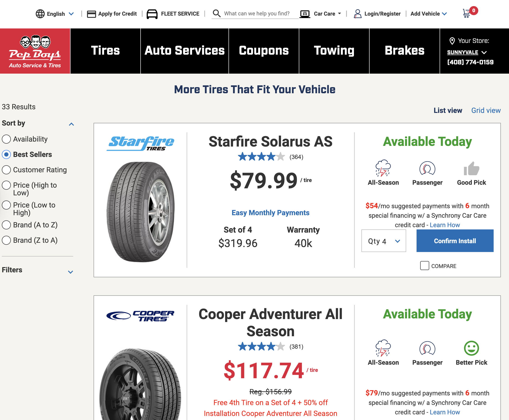Click the Better Pick smiley icon
Image resolution: width=509 pixels, height=420 pixels.
pyautogui.click(x=471, y=349)
